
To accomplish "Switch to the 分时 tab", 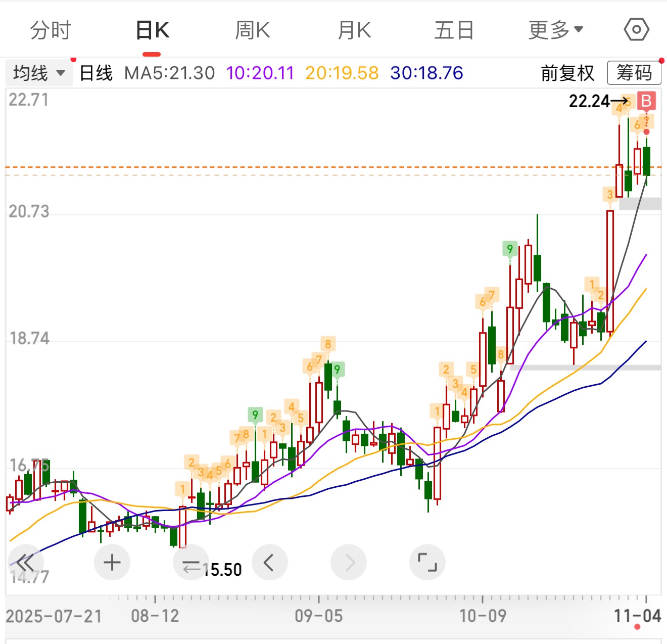I will pyautogui.click(x=51, y=30).
